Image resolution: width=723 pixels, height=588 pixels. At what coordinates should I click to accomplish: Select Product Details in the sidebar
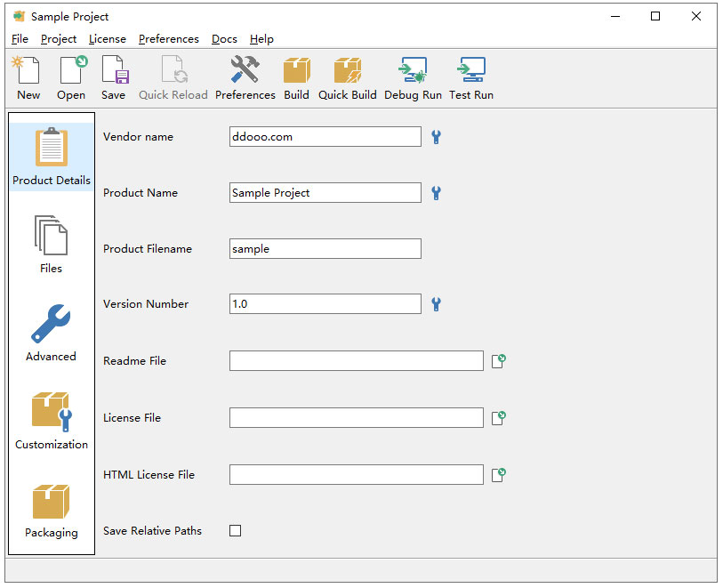click(52, 157)
